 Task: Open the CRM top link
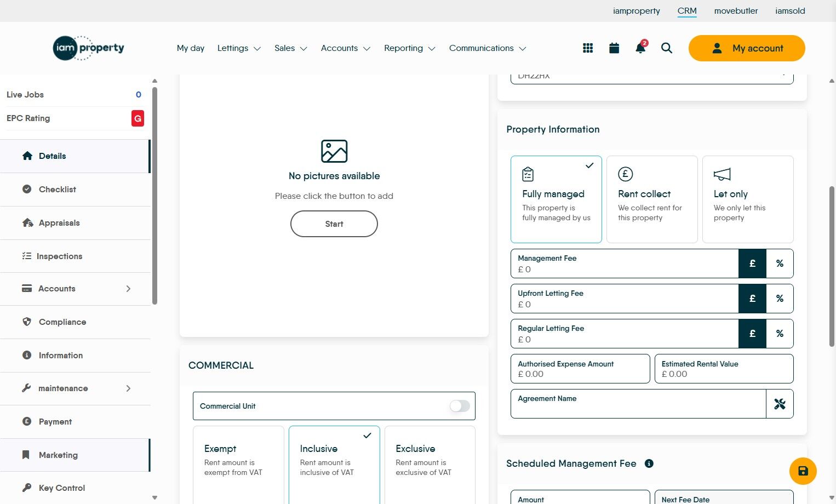click(x=687, y=11)
